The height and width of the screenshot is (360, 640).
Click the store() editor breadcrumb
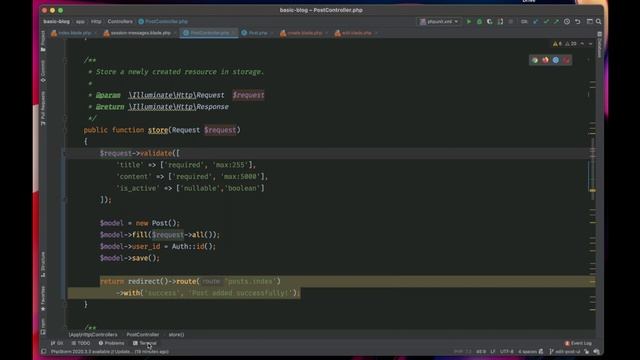click(x=176, y=335)
